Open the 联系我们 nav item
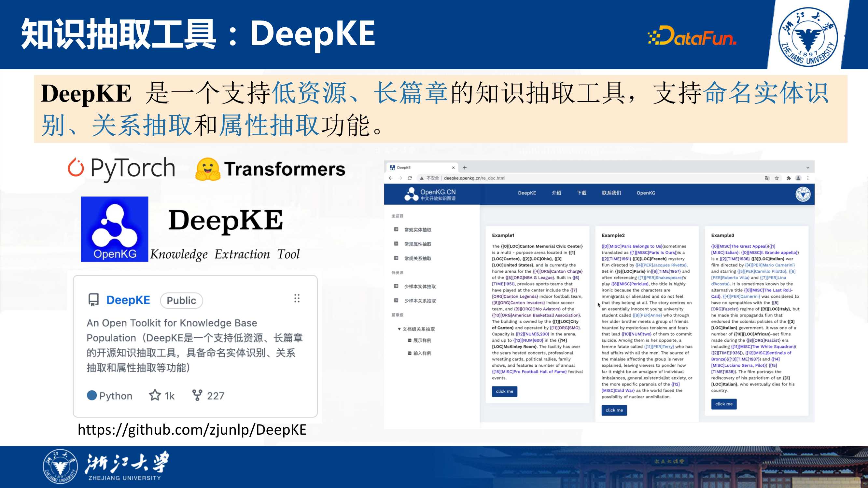The image size is (868, 488). click(x=611, y=193)
